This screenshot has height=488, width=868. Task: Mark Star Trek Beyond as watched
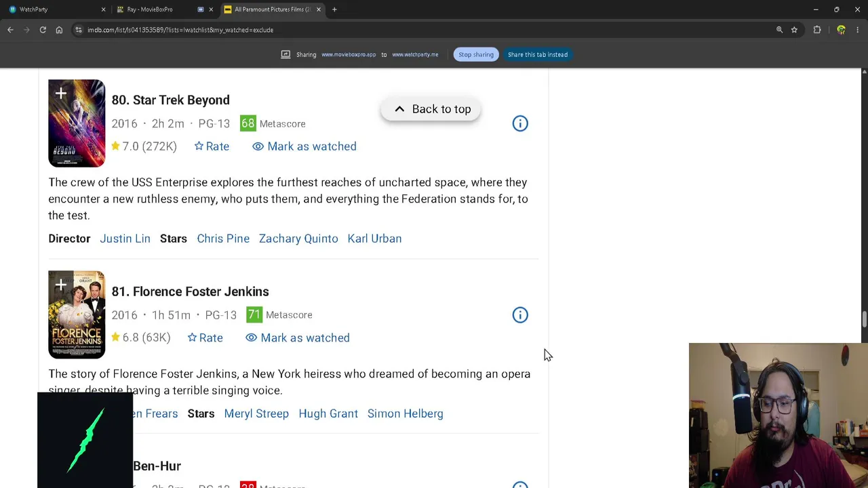click(304, 146)
